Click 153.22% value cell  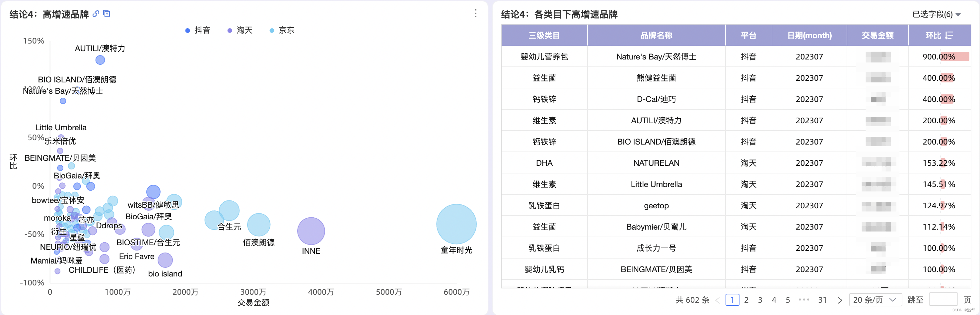tap(939, 163)
